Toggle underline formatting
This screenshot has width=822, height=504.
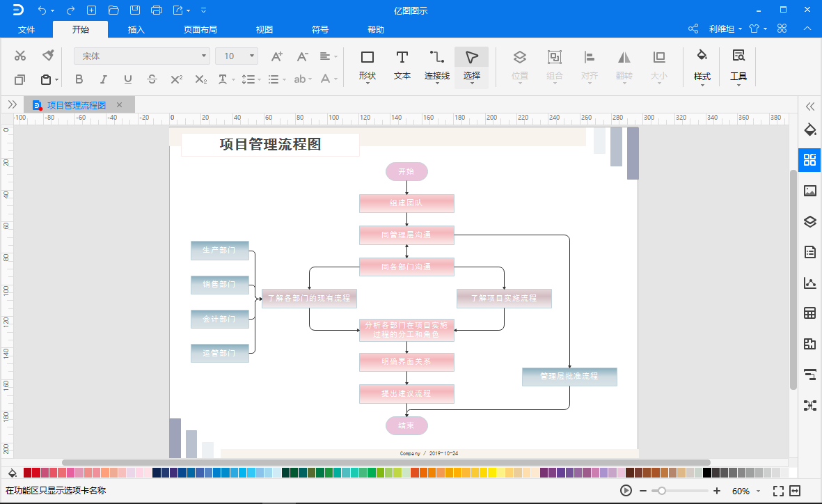coord(127,79)
